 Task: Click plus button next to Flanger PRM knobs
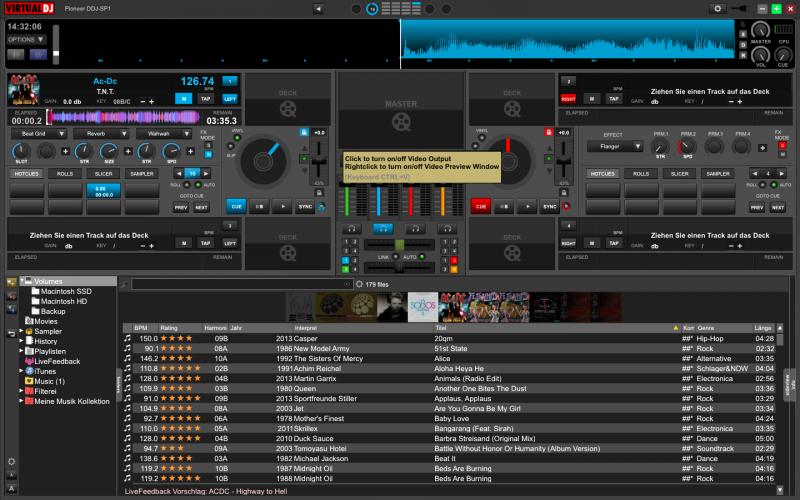(762, 148)
